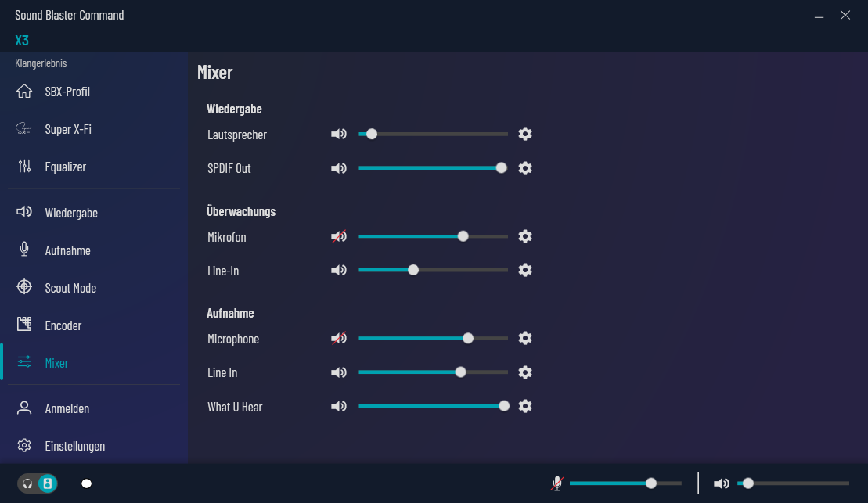Click muted microphone icon in bottom bar
The width and height of the screenshot is (868, 503).
pos(556,483)
